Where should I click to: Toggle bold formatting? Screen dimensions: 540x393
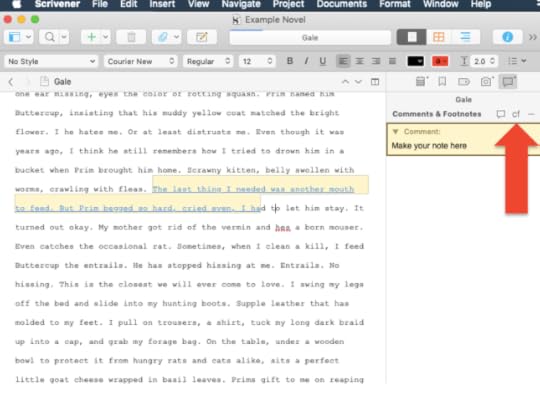tap(290, 61)
